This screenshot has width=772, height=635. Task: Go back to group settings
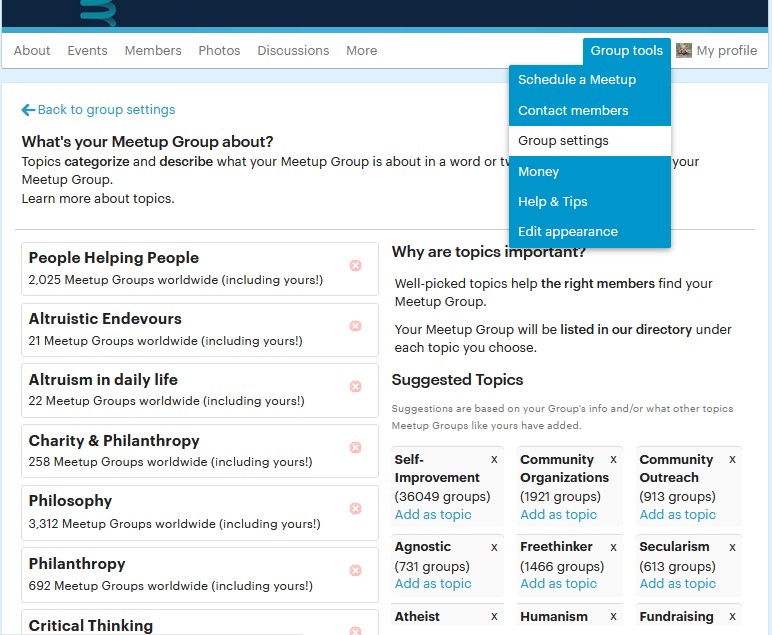(98, 110)
